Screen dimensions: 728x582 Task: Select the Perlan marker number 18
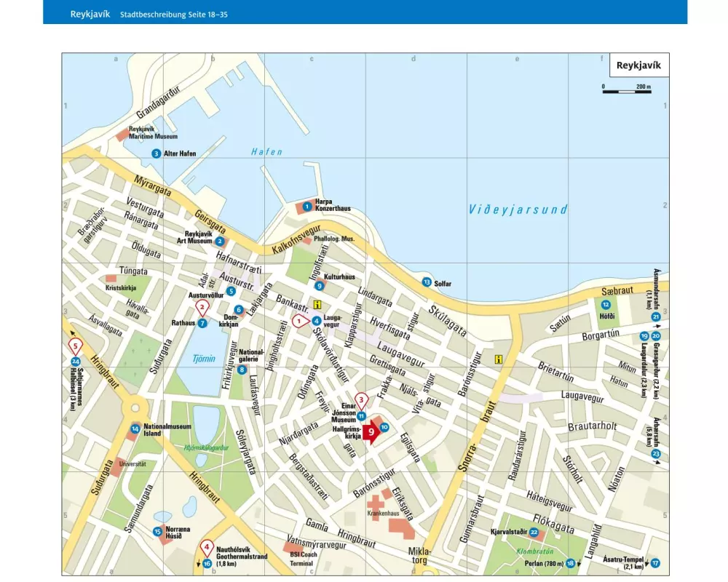pos(571,563)
